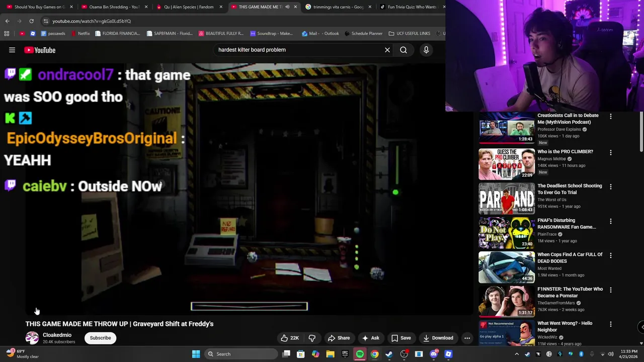
Task: Open Spotify from the taskbar
Action: pos(360,354)
